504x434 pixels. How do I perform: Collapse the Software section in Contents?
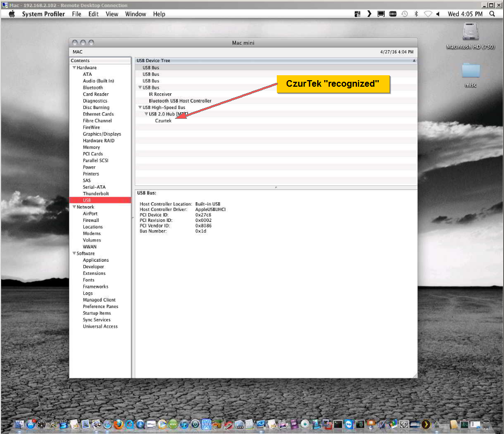coord(74,253)
